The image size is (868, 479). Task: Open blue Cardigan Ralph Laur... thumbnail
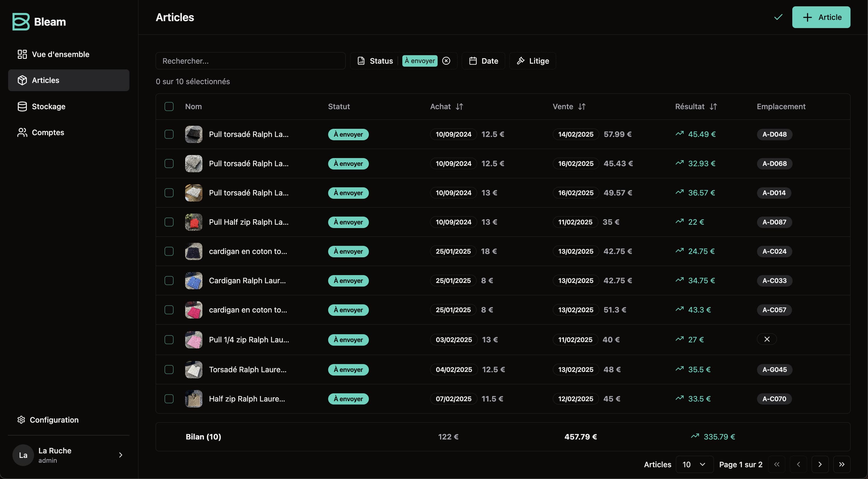194,281
